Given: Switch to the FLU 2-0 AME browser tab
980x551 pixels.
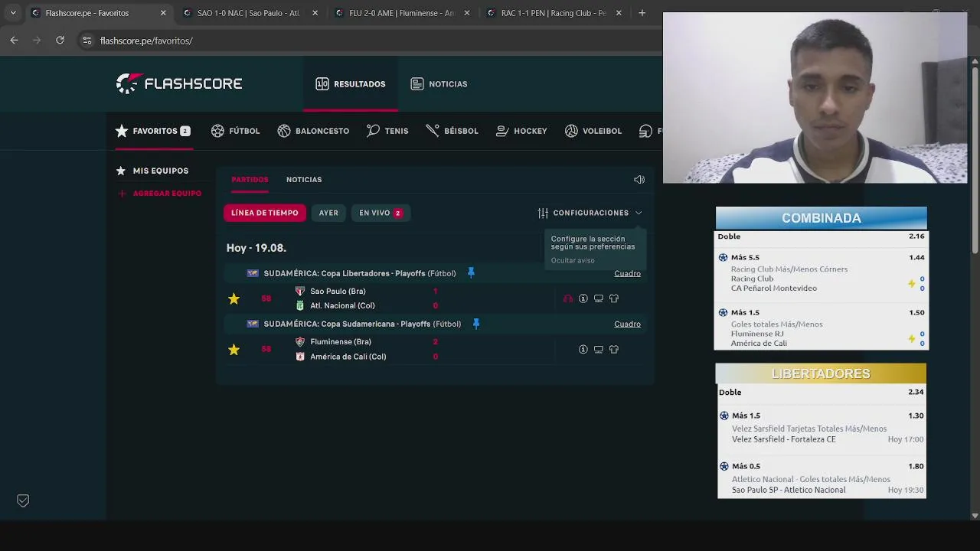Looking at the screenshot, I should (x=401, y=13).
